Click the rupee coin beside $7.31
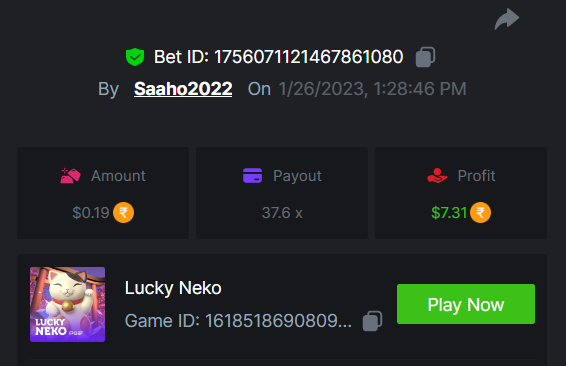 (480, 213)
